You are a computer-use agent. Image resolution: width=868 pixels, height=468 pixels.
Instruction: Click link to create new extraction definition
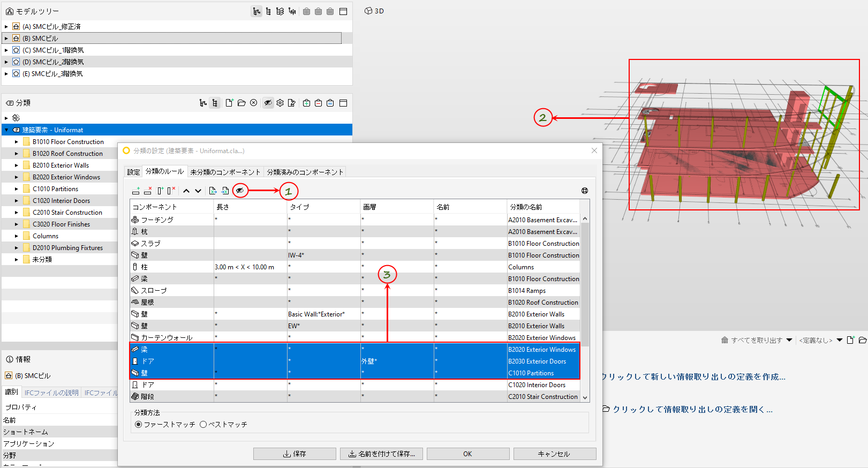click(693, 376)
